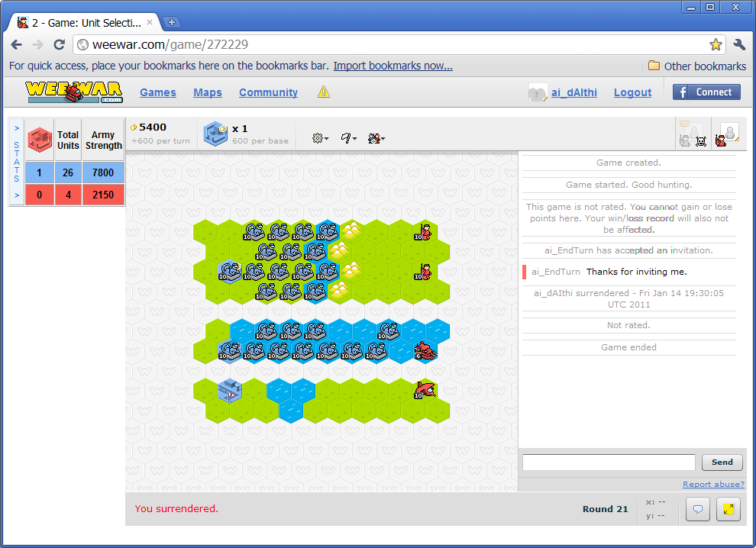Close the Game: Unit Selection tab
The width and height of the screenshot is (756, 548).
[x=150, y=22]
